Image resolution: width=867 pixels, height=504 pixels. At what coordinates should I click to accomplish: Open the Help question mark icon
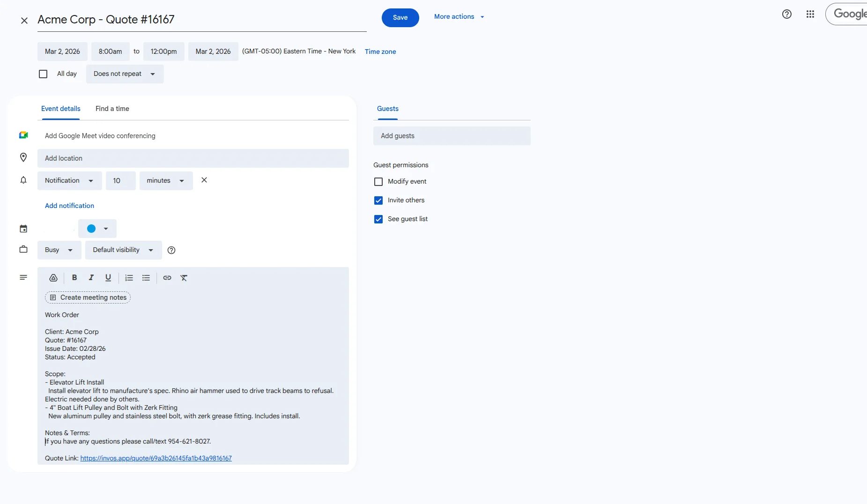point(787,14)
